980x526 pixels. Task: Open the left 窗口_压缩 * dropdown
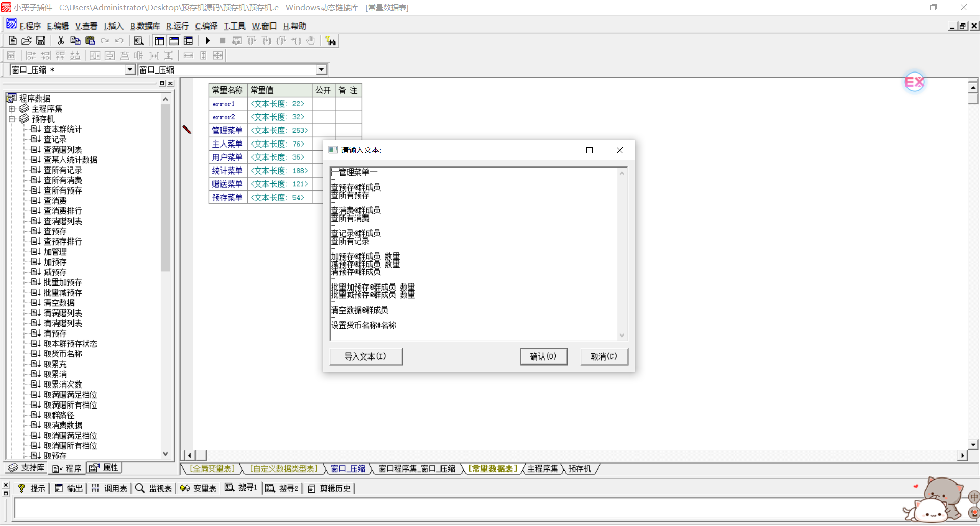click(130, 70)
